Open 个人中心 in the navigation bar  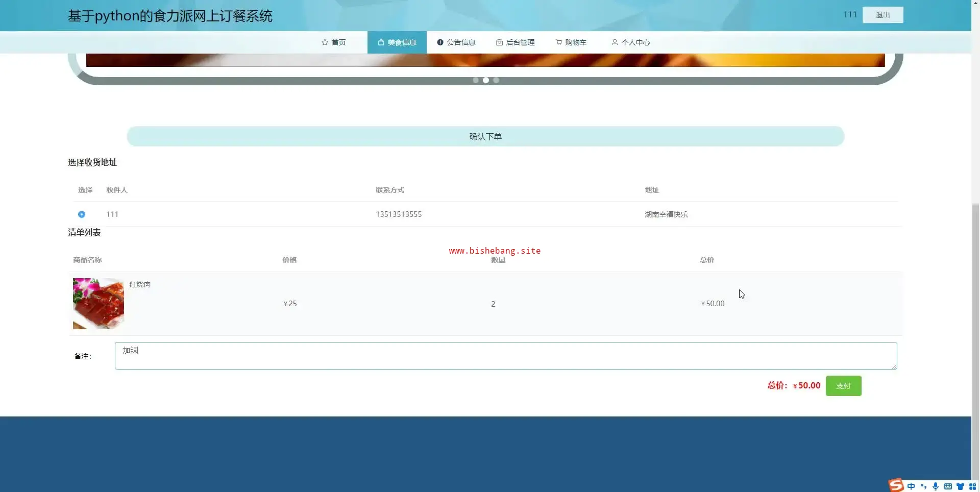631,42
